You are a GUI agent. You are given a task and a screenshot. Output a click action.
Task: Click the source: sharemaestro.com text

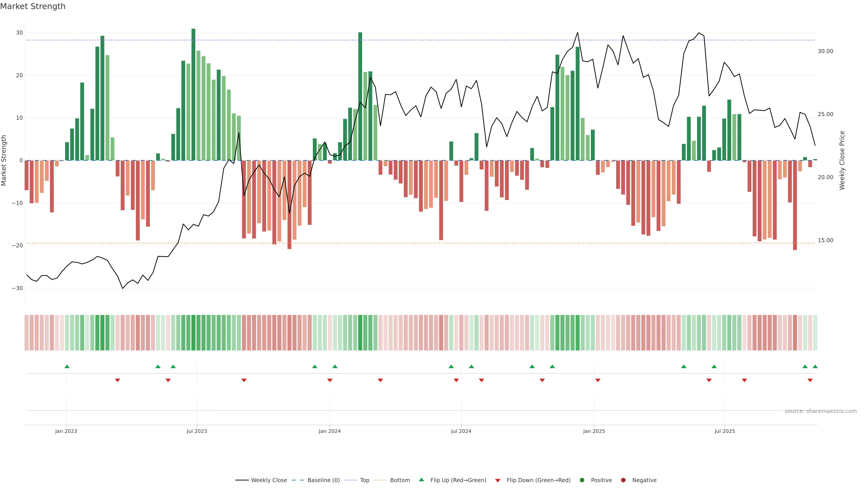[x=821, y=411]
